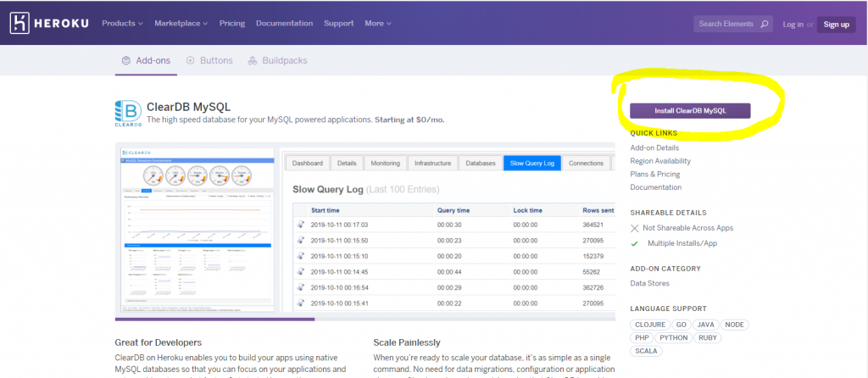
Task: Click the Slow Query Log screenshot
Action: click(448, 230)
